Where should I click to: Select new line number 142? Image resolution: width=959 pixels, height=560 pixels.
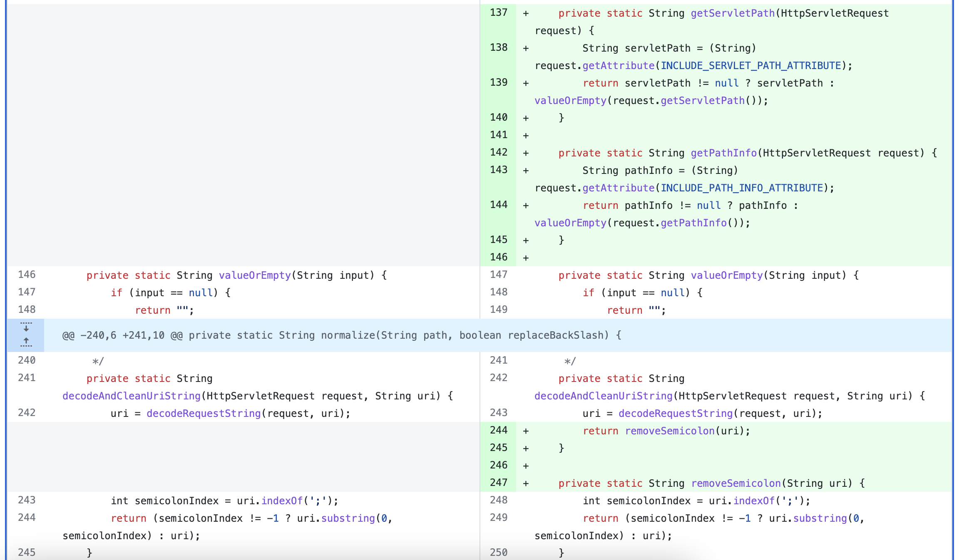tap(498, 152)
